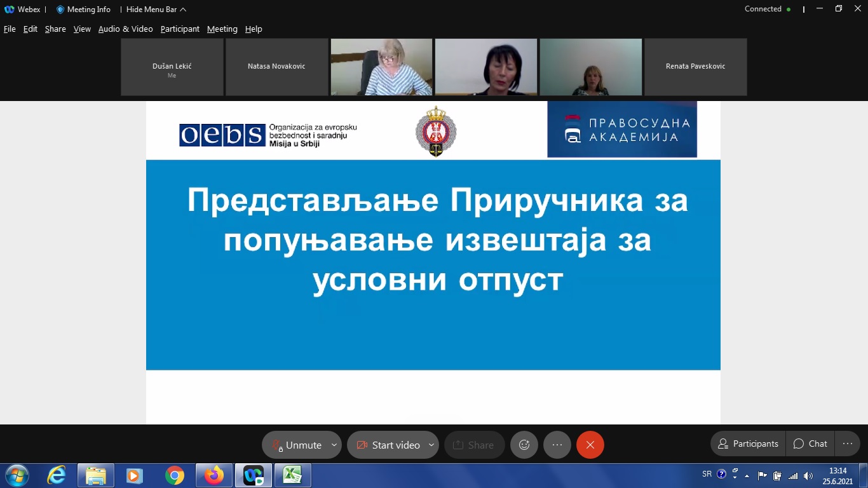Select video tile of dark-haired woman
Viewport: 868px width, 488px height.
click(486, 67)
